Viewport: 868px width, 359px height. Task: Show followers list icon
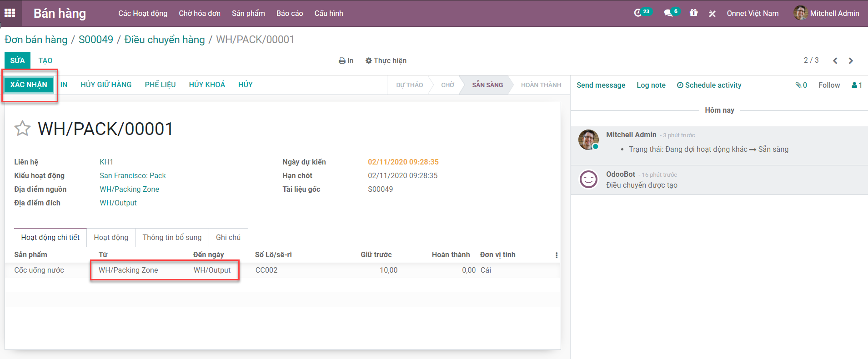pos(857,85)
